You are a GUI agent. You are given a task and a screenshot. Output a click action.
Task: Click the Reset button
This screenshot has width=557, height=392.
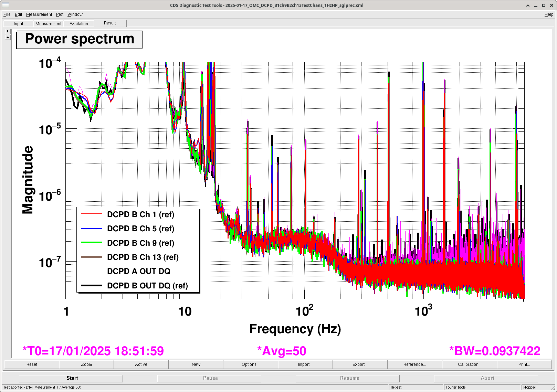pos(32,364)
